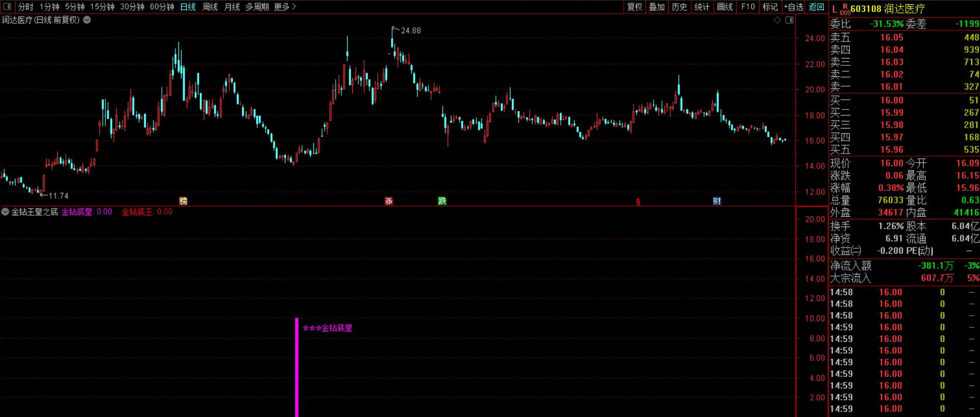
Task: Click the stock name 润达医疗 in the quote panel
Action: click(x=905, y=9)
